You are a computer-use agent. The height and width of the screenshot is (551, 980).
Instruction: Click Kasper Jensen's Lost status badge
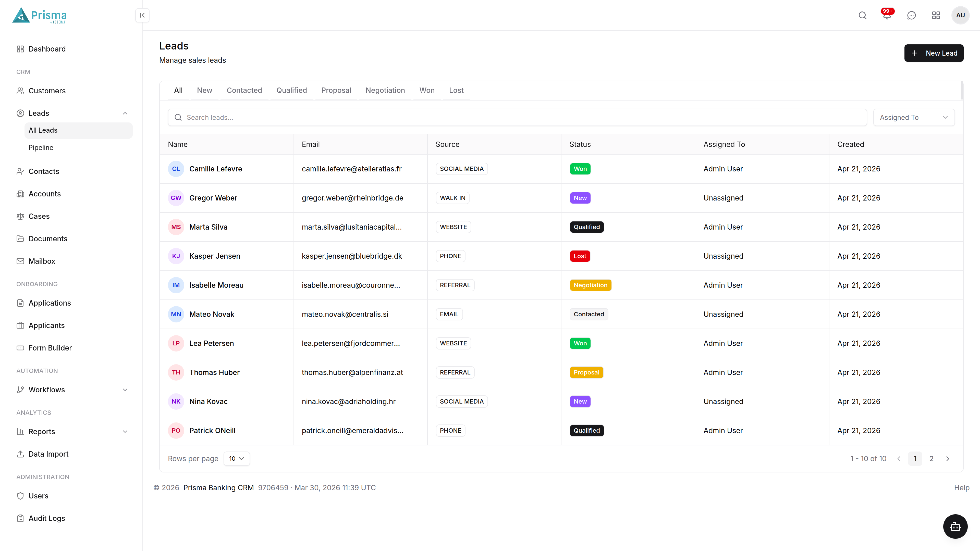[580, 256]
